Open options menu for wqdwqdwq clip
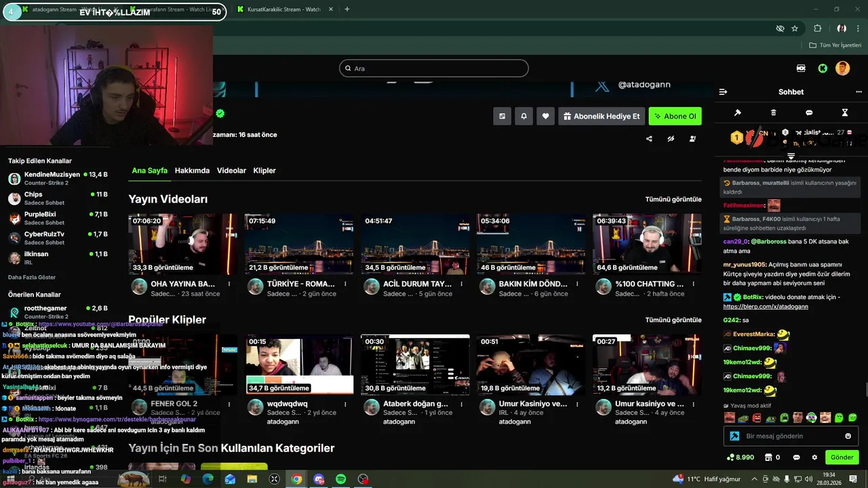This screenshot has width=868, height=488. (x=345, y=404)
